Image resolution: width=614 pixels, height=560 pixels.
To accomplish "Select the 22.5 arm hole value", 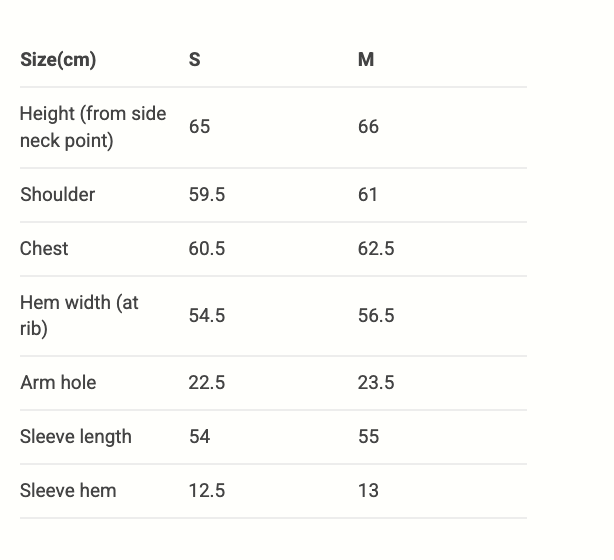I will tap(206, 383).
